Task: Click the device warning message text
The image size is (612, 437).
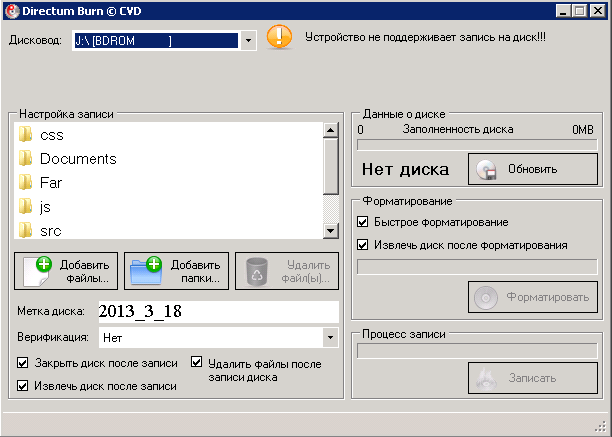Action: click(425, 37)
